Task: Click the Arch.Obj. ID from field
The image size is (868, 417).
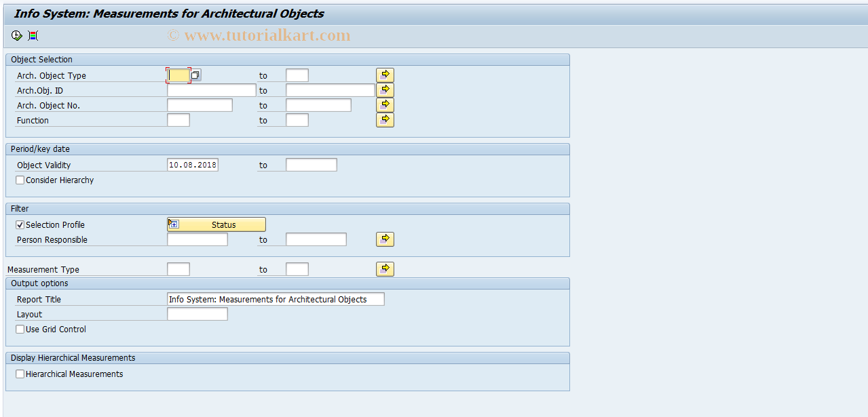Action: tap(212, 90)
